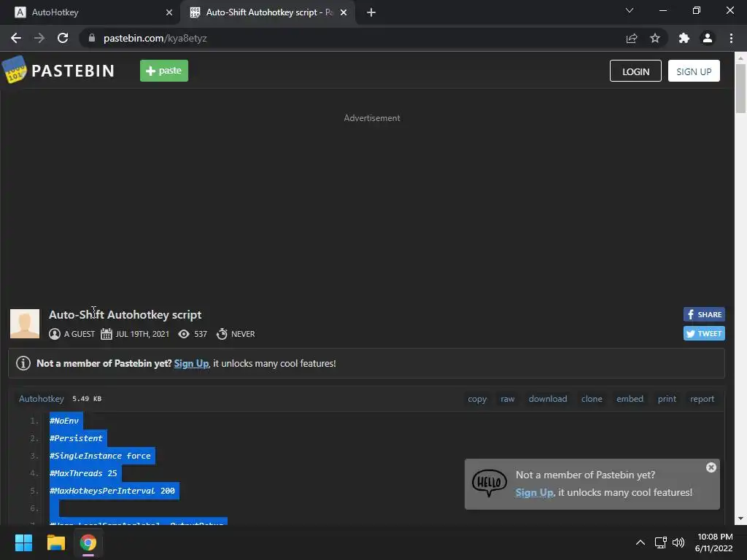
Task: Click the paste title Auto-Shift Autohotkey script
Action: (x=125, y=315)
